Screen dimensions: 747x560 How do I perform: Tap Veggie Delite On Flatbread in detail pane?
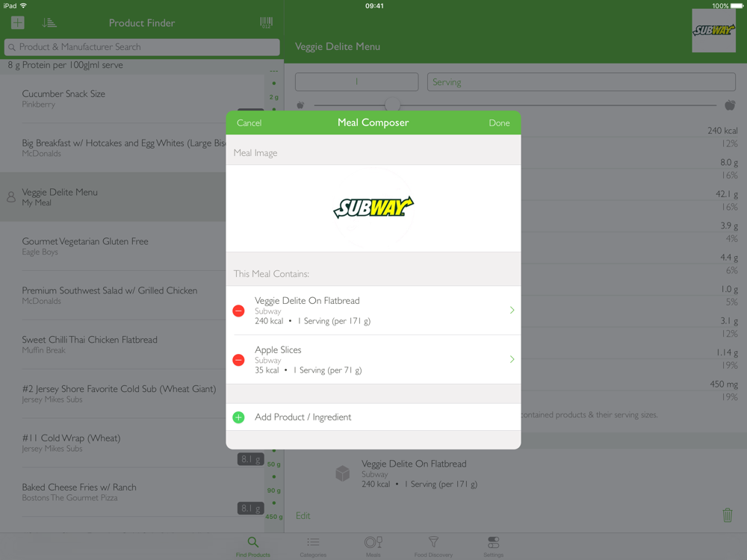coord(414,464)
